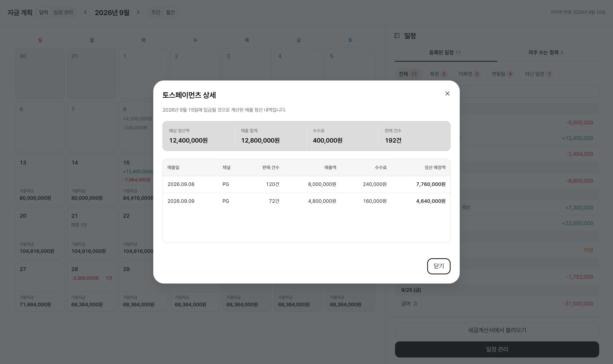Click the 120건 sales count cell

[273, 184]
